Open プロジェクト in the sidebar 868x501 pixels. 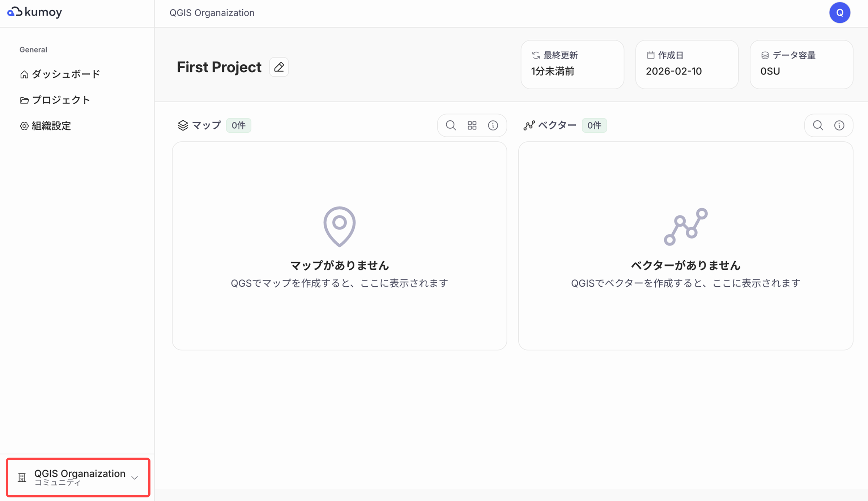pyautogui.click(x=55, y=100)
